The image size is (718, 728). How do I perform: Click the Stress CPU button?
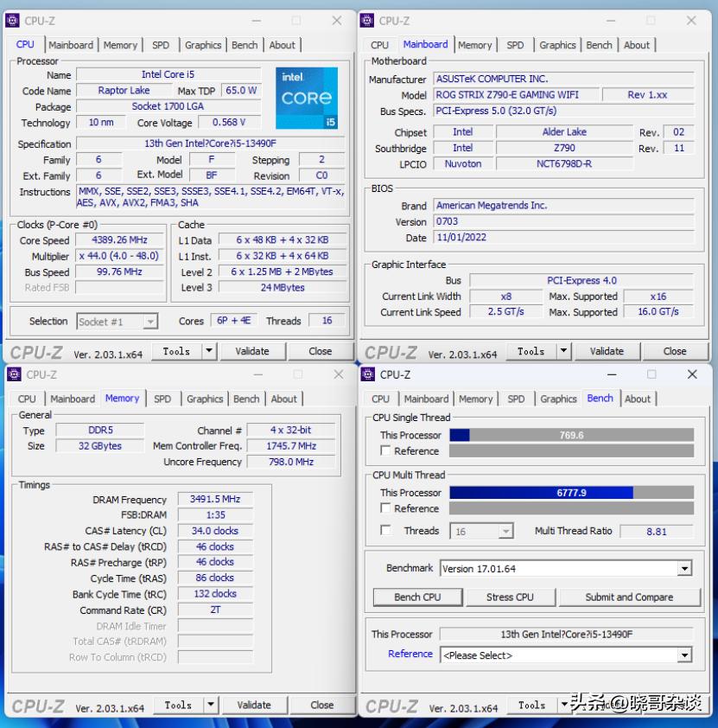(510, 597)
